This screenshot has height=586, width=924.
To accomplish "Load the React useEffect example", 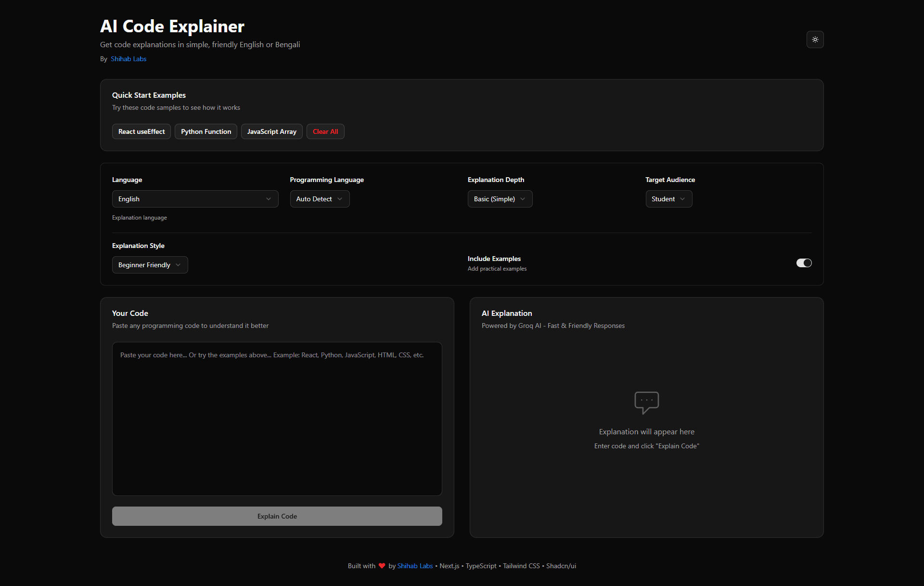I will pos(141,131).
